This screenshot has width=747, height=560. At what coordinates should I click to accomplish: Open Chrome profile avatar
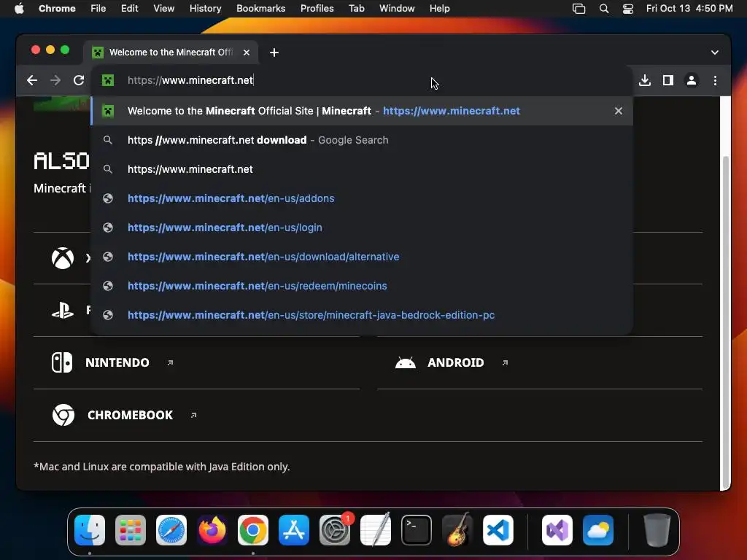pos(692,80)
